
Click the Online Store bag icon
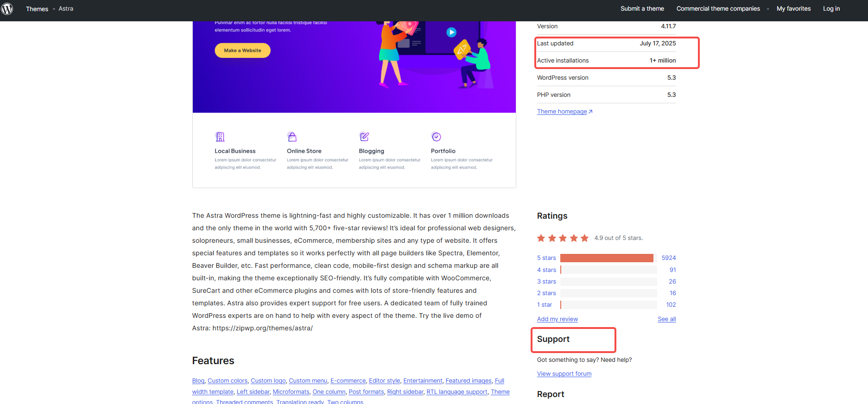pyautogui.click(x=292, y=137)
